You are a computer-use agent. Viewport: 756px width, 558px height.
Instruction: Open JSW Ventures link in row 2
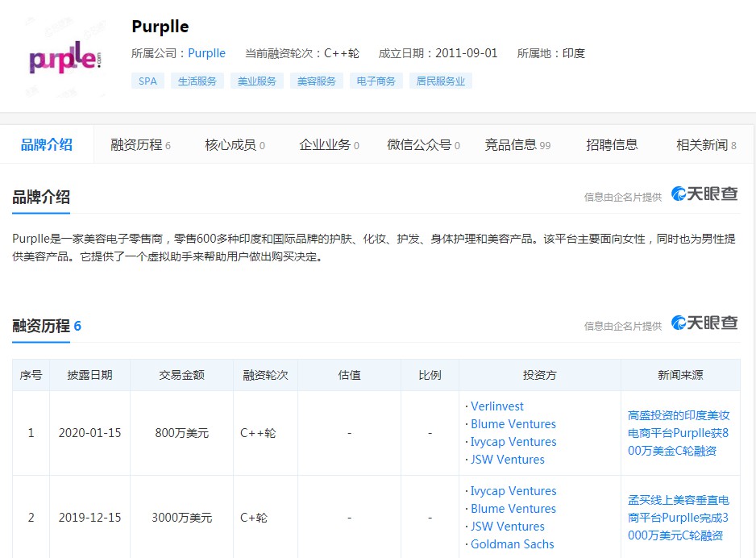(x=507, y=527)
